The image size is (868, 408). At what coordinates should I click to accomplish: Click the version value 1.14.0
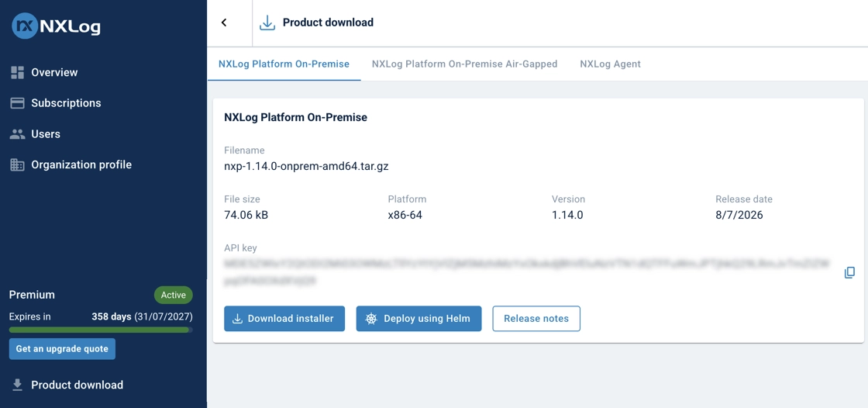(567, 215)
